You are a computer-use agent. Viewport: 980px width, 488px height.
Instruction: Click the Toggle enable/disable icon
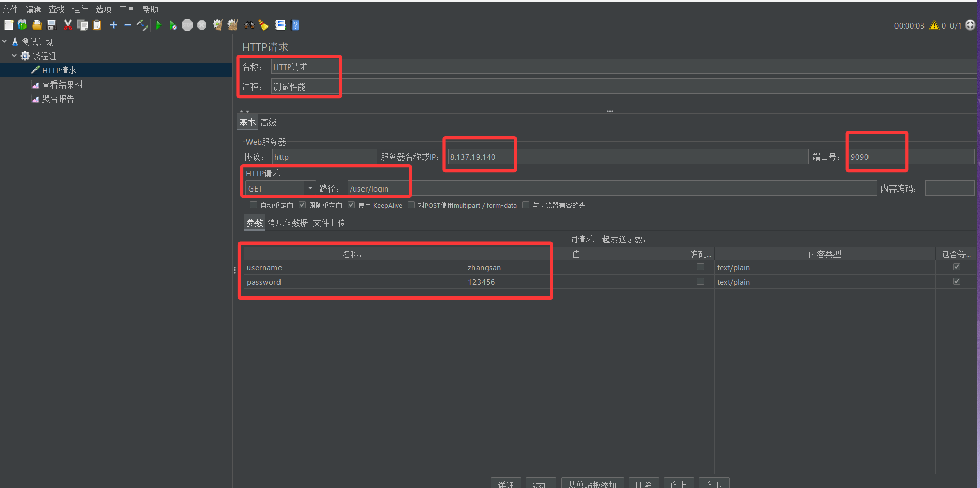point(142,25)
